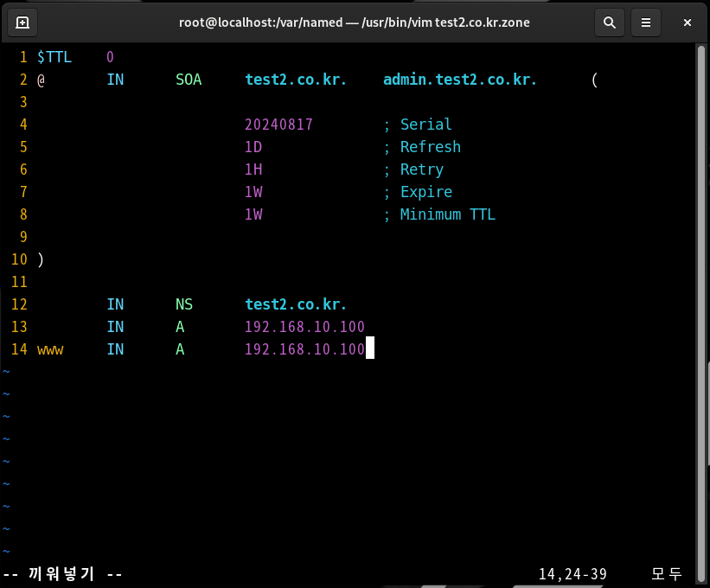The height and width of the screenshot is (588, 710).
Task: Click IN on line 13
Action: [115, 327]
